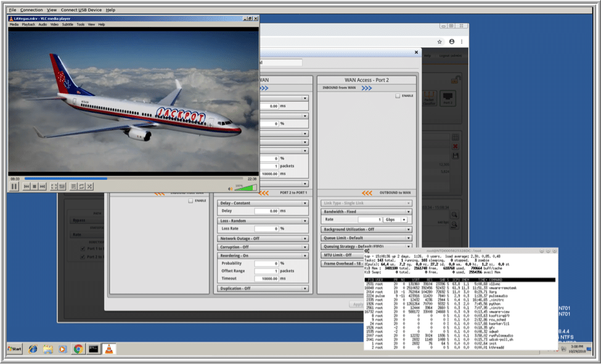This screenshot has height=364, width=601.
Task: Toggle Port 2 direction checkbox
Action: (83, 257)
